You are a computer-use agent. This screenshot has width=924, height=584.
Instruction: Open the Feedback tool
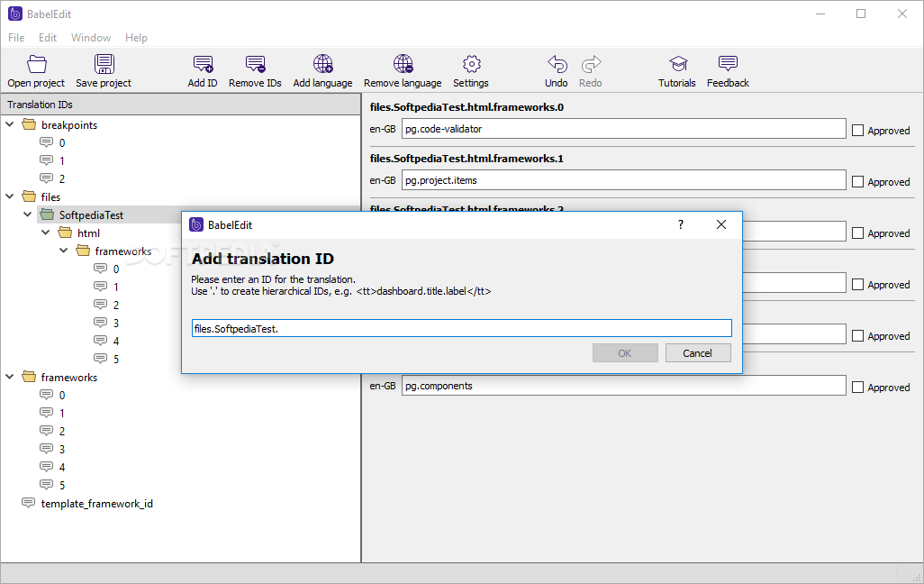point(728,71)
